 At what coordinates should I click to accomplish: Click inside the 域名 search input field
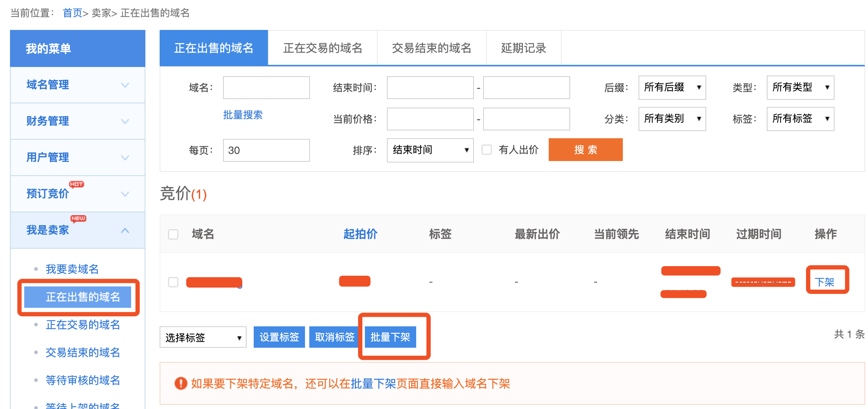(x=266, y=87)
